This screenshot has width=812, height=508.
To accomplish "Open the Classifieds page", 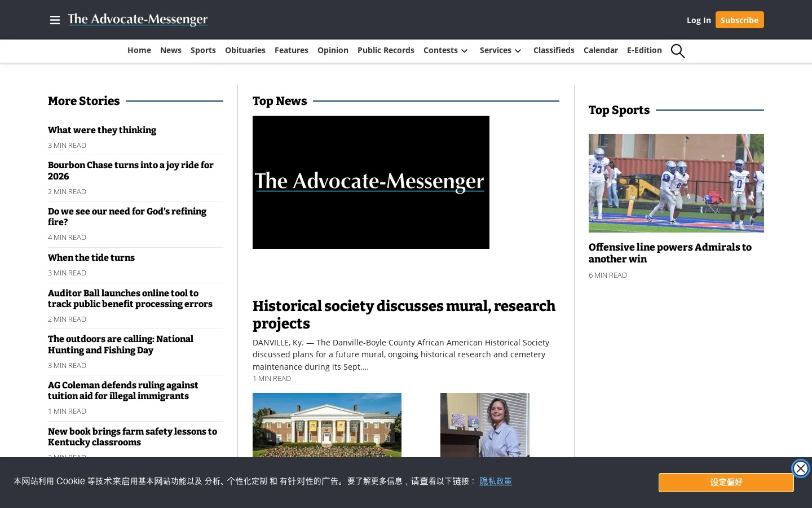I will tap(554, 50).
